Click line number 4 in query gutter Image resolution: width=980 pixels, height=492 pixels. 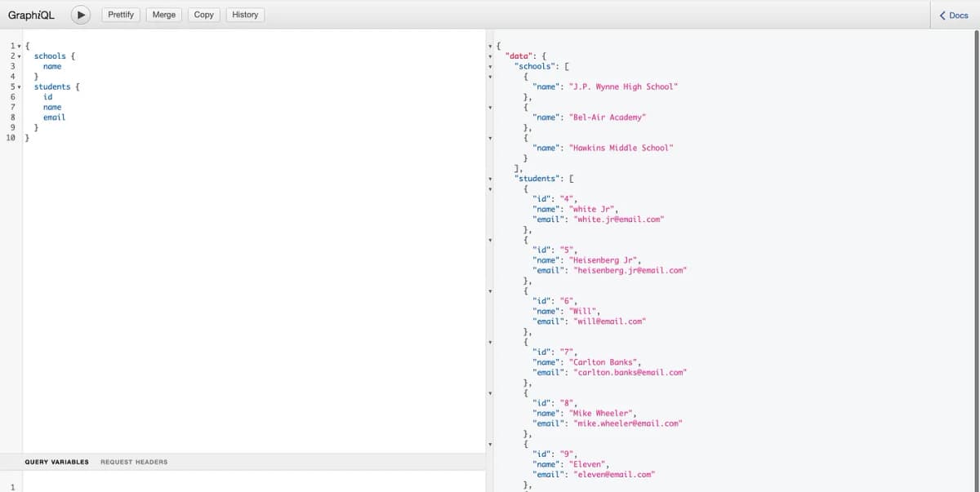(12, 77)
